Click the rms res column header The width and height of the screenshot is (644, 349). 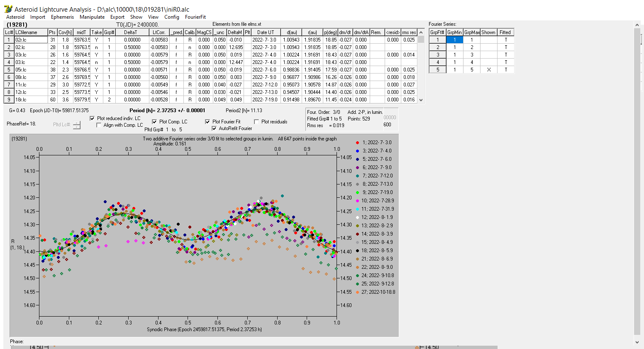(409, 32)
